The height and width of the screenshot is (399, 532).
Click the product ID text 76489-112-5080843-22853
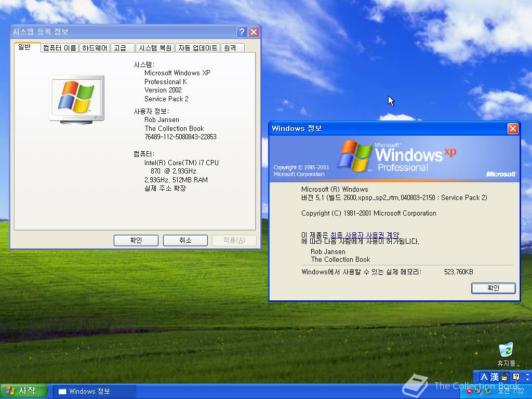click(x=180, y=137)
